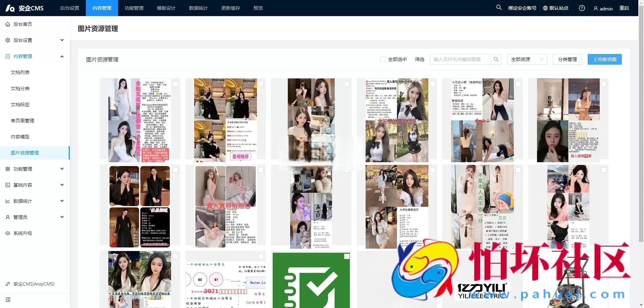Click the help question mark icon

(582, 8)
